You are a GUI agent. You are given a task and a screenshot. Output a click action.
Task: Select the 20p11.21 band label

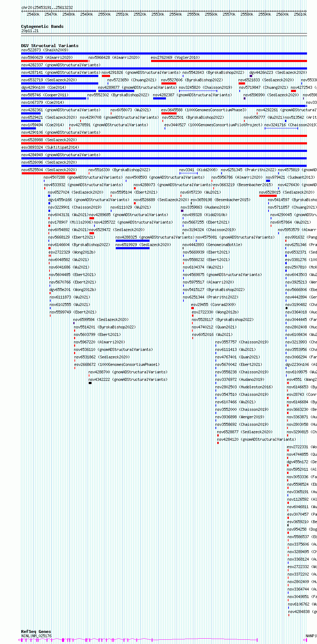(30, 31)
